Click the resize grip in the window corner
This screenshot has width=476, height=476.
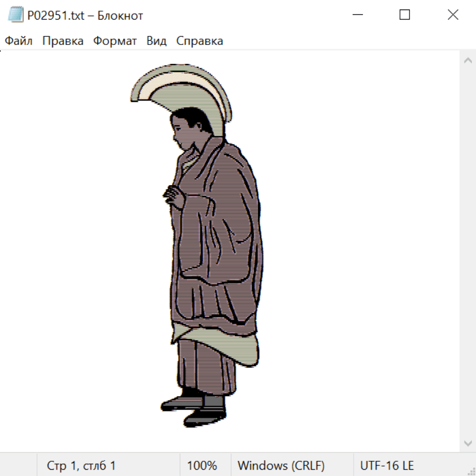(x=471, y=471)
